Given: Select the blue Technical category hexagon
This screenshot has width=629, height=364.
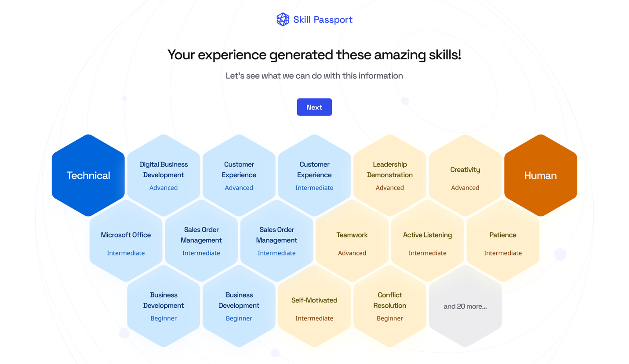Looking at the screenshot, I should 88,175.
